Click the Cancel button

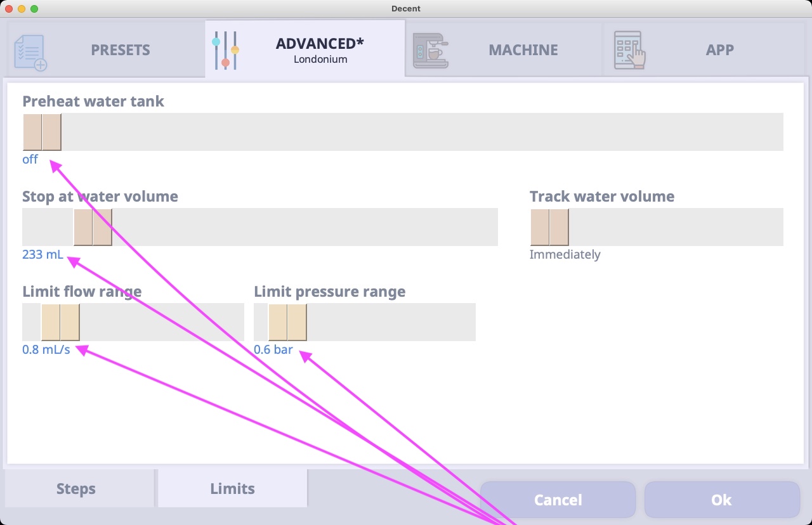click(558, 500)
